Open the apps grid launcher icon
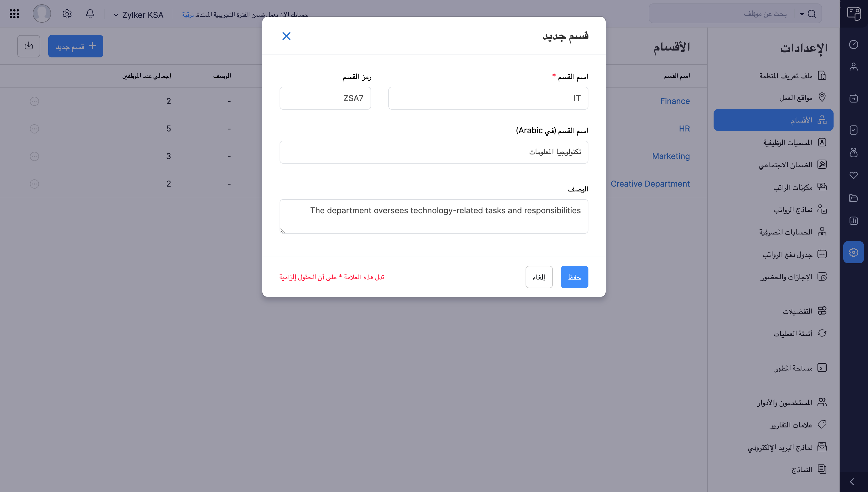868x492 pixels. (x=14, y=14)
